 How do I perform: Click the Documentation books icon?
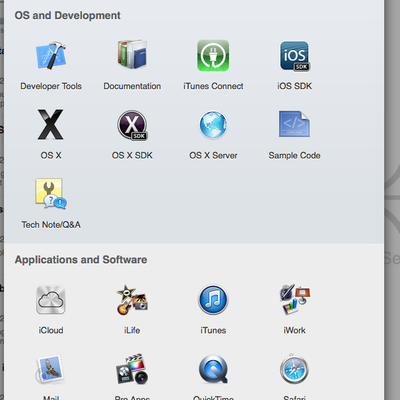[132, 55]
